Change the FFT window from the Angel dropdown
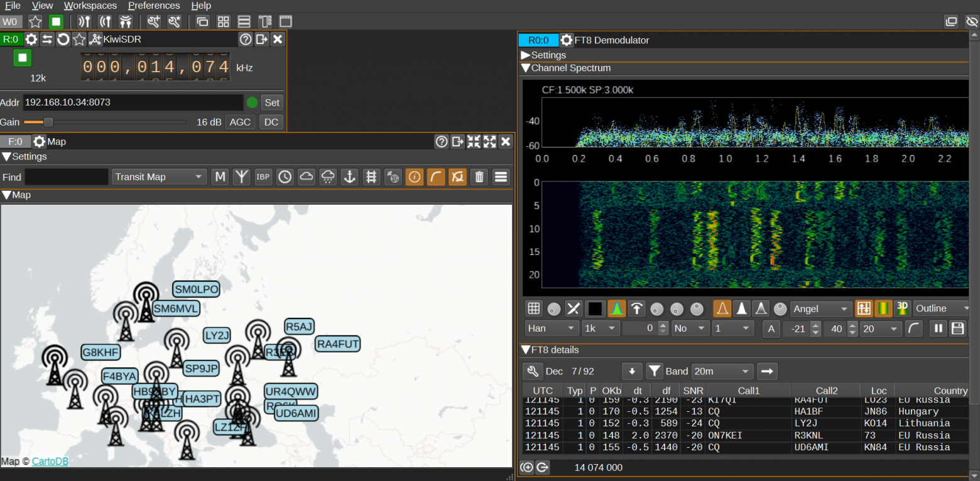980x481 pixels. [820, 308]
